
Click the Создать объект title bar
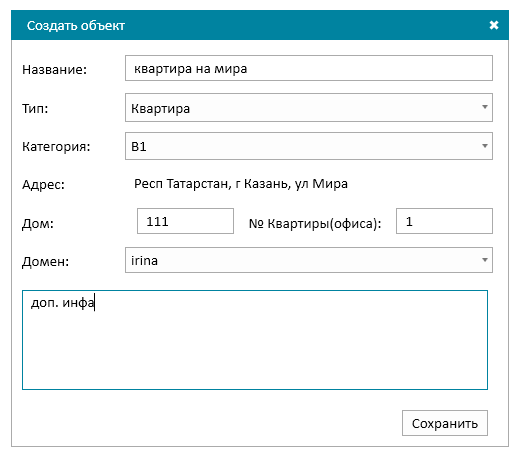(x=260, y=25)
